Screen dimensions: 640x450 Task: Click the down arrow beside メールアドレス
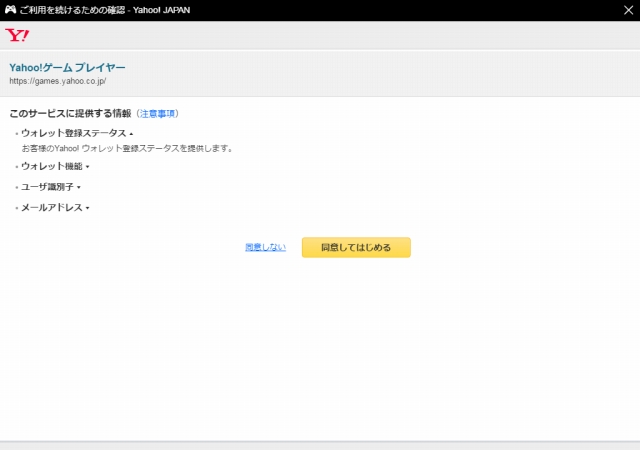(88, 209)
